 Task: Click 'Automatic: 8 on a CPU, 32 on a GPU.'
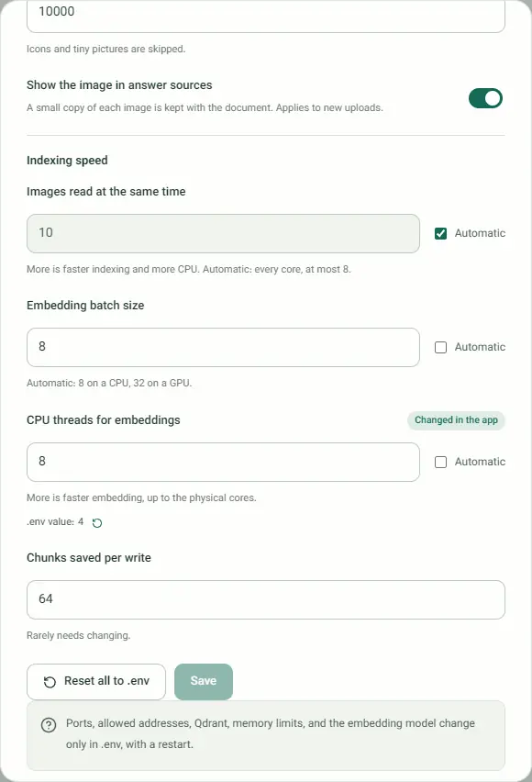click(109, 383)
